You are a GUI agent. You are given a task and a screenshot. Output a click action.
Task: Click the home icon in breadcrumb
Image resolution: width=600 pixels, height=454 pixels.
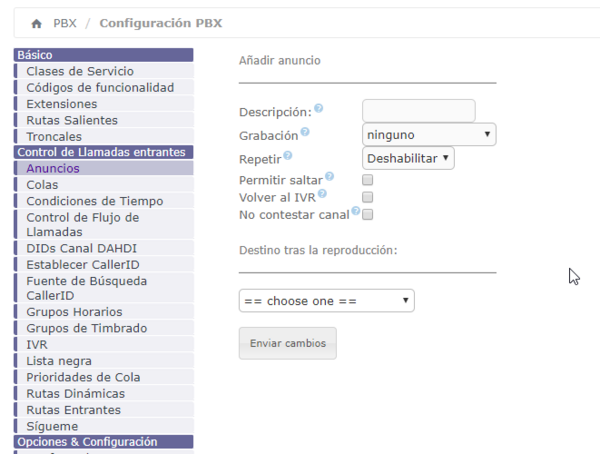(x=37, y=23)
